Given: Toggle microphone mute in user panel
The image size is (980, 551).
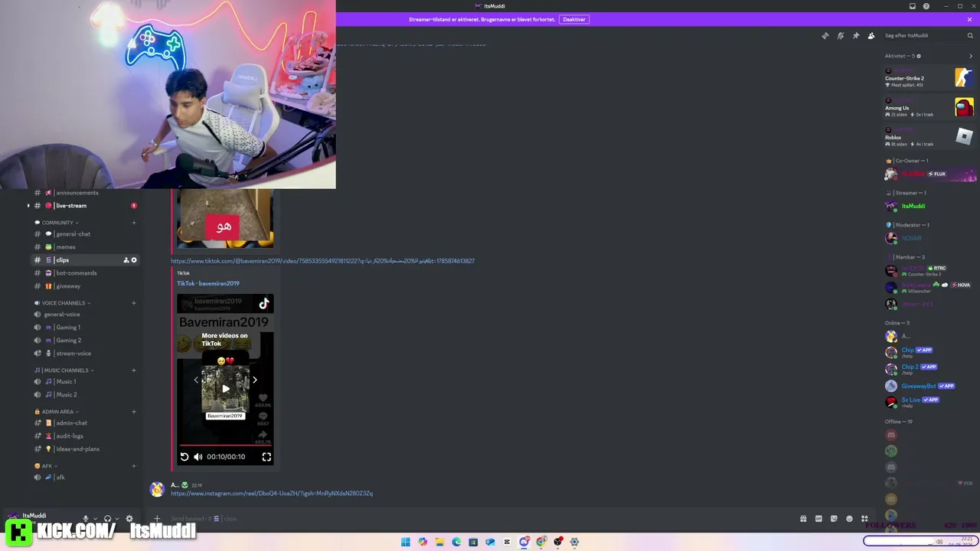Looking at the screenshot, I should click(86, 519).
